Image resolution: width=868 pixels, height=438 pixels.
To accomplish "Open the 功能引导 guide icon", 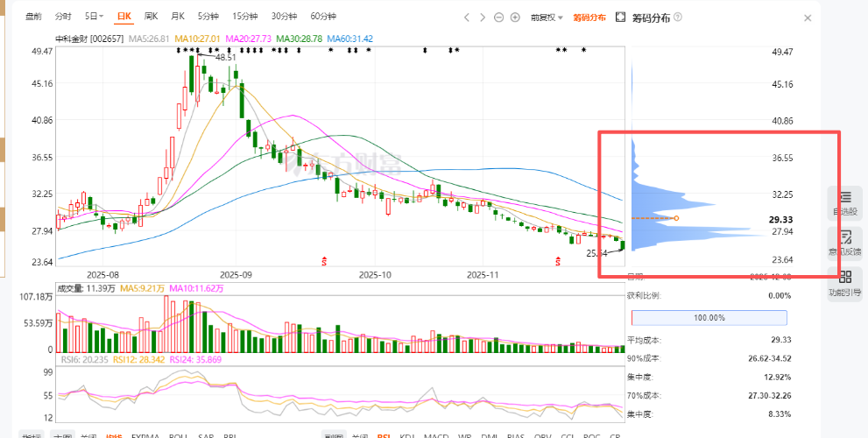I will [x=844, y=284].
